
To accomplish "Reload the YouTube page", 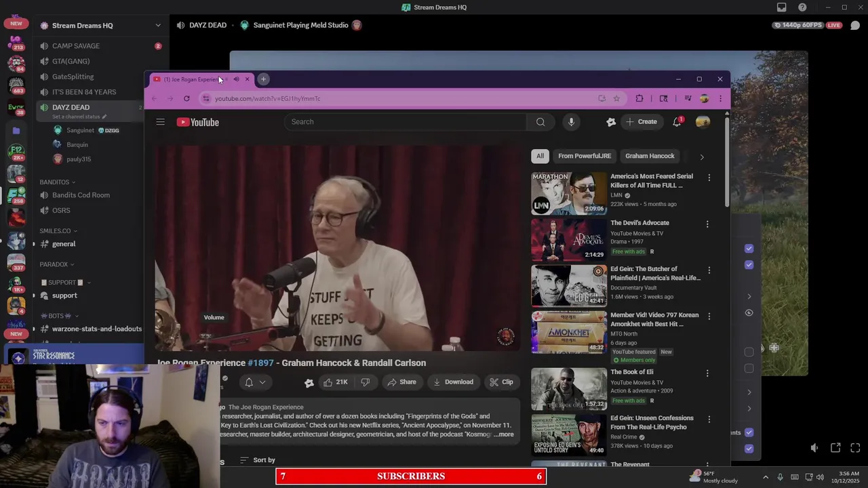I will pyautogui.click(x=186, y=98).
